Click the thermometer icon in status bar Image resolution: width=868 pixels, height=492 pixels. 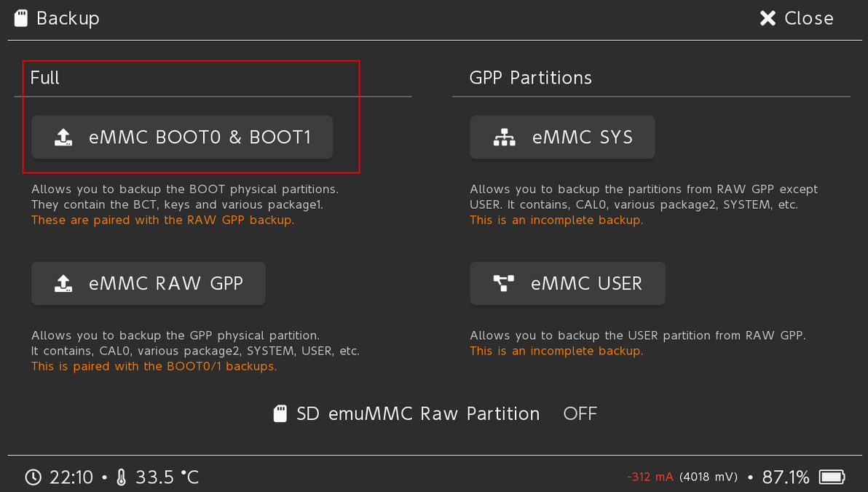pos(121,477)
